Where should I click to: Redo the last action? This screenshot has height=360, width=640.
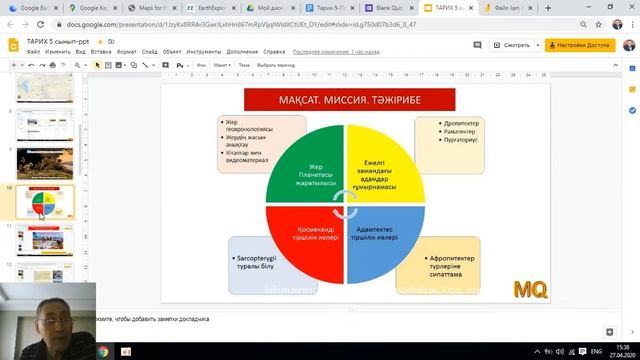(42, 65)
